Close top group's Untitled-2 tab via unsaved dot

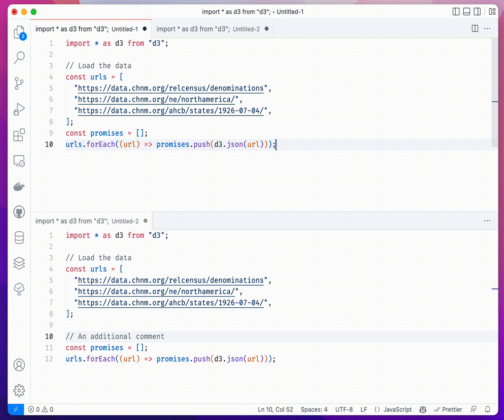point(267,29)
